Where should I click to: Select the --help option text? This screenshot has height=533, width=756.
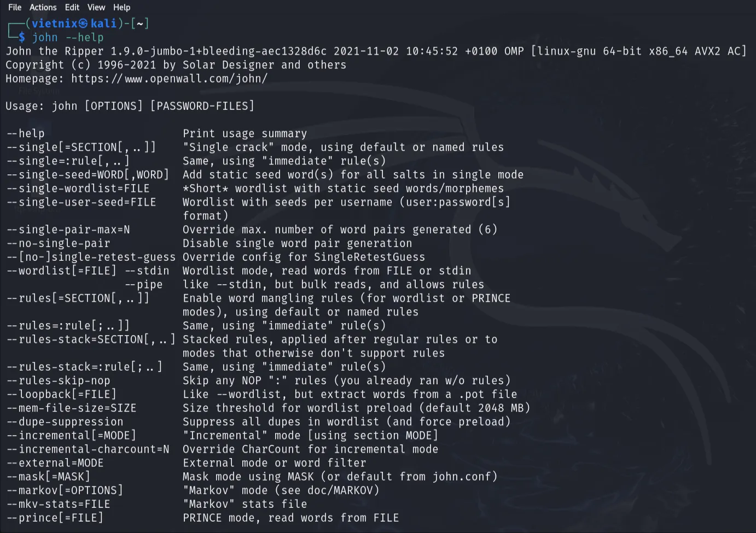click(x=25, y=133)
